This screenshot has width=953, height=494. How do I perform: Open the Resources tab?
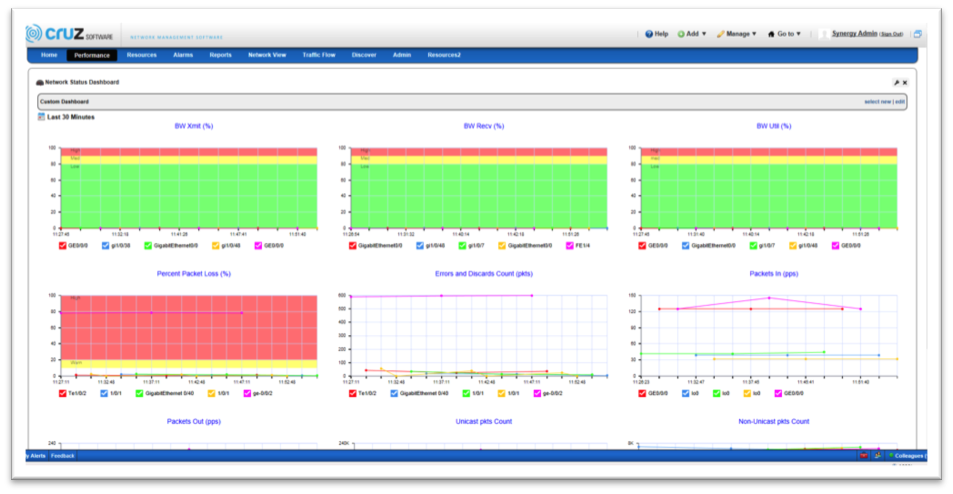tap(142, 55)
